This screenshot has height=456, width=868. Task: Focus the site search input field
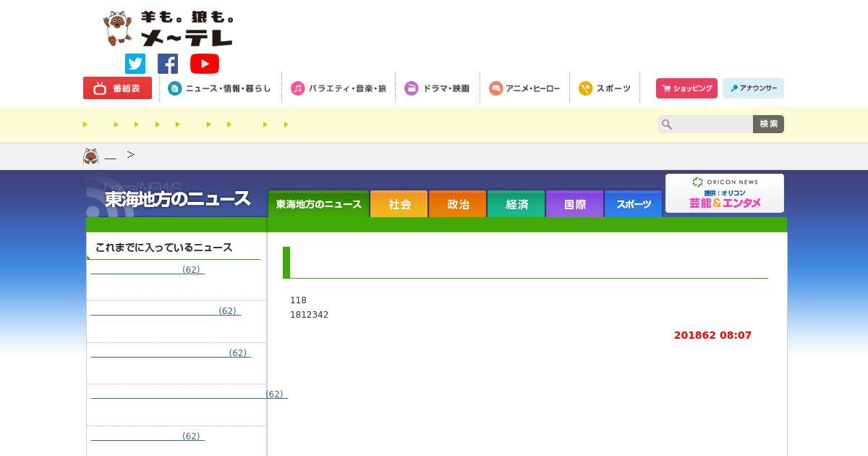705,124
